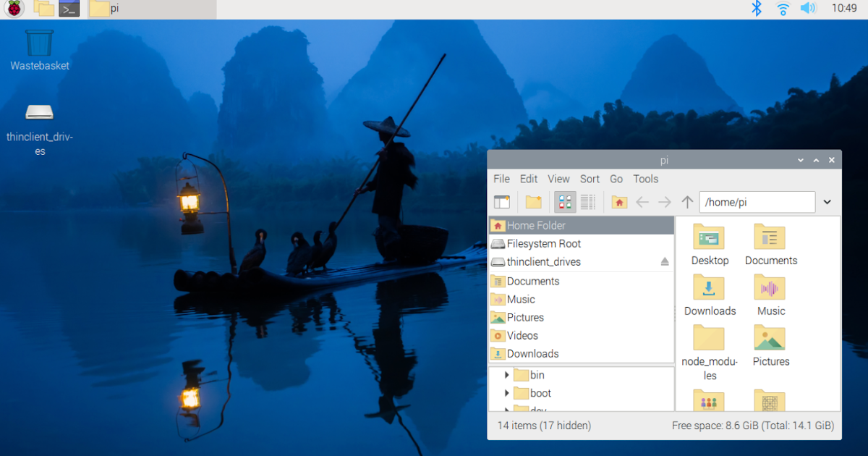Image resolution: width=868 pixels, height=456 pixels.
Task: Select Pictures in the places sidebar
Action: 525,317
